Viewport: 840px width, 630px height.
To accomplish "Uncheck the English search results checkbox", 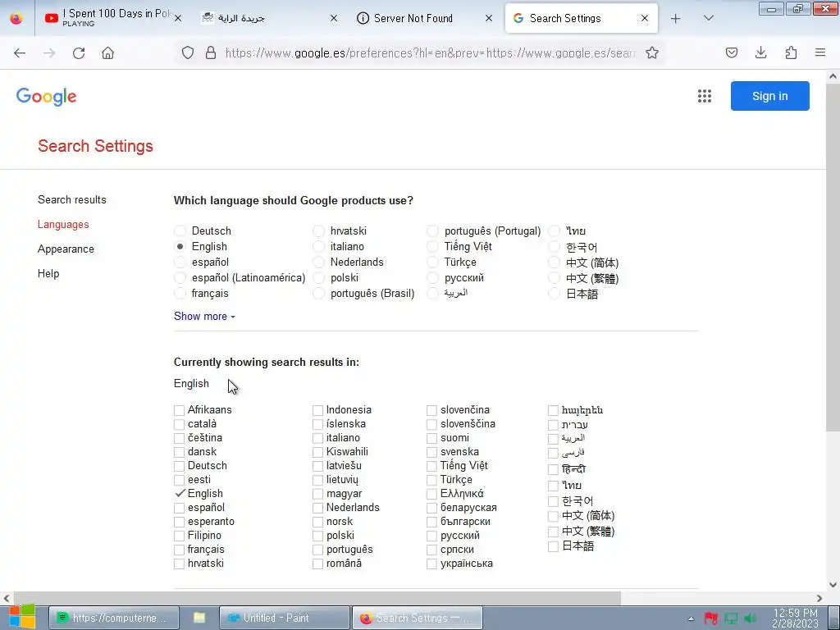I will [x=180, y=493].
